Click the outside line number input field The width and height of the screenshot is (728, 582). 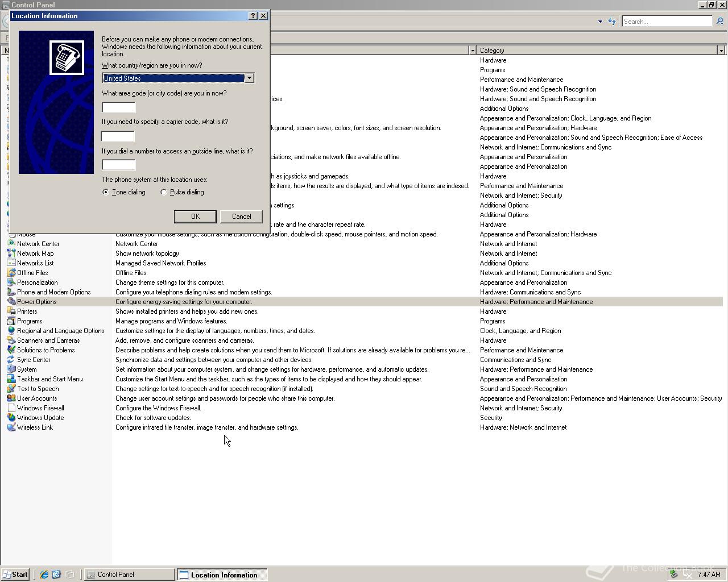click(x=119, y=165)
